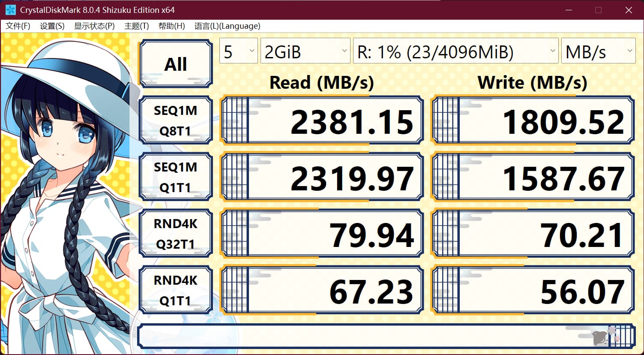The width and height of the screenshot is (644, 355).
Task: Open the 文件(F) menu
Action: click(18, 26)
